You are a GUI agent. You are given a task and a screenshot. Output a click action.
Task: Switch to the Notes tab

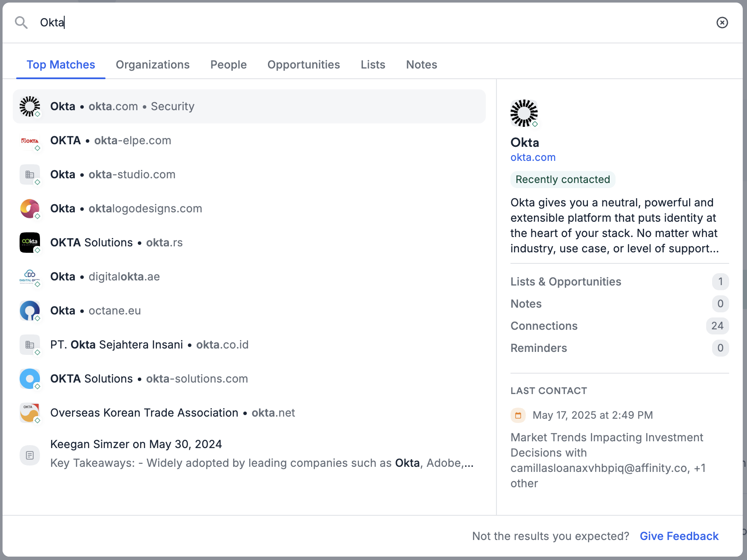tap(422, 65)
